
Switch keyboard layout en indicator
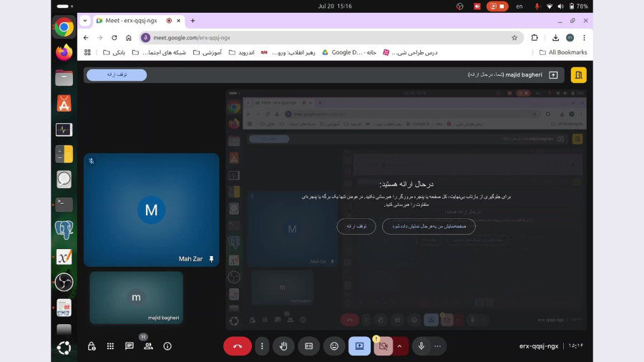pyautogui.click(x=519, y=6)
